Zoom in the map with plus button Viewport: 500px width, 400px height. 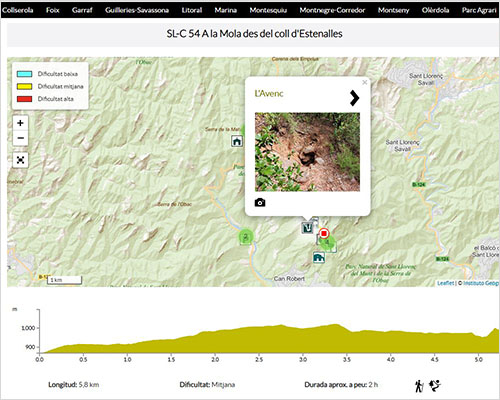20,123
